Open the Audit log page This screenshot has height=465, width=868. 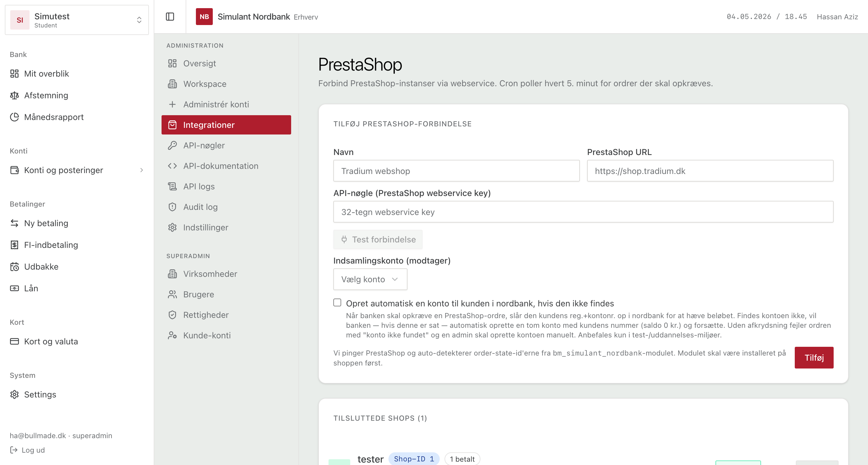pyautogui.click(x=226, y=207)
